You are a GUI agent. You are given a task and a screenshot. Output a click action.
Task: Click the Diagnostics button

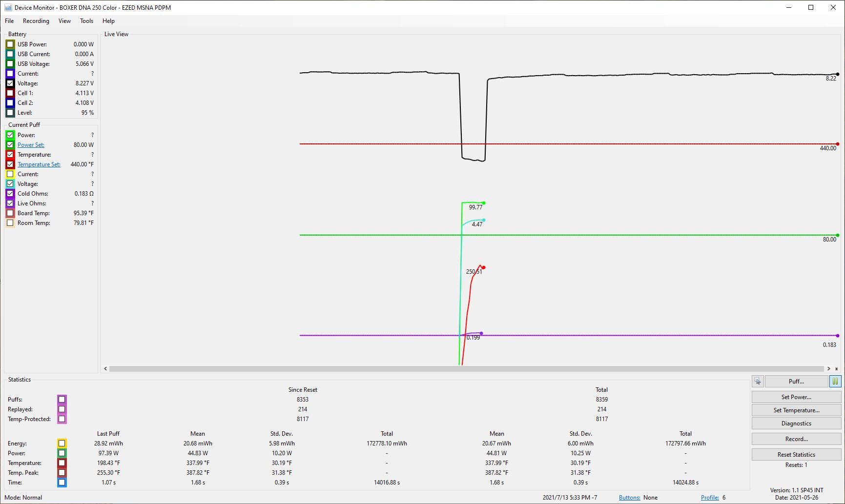(796, 423)
